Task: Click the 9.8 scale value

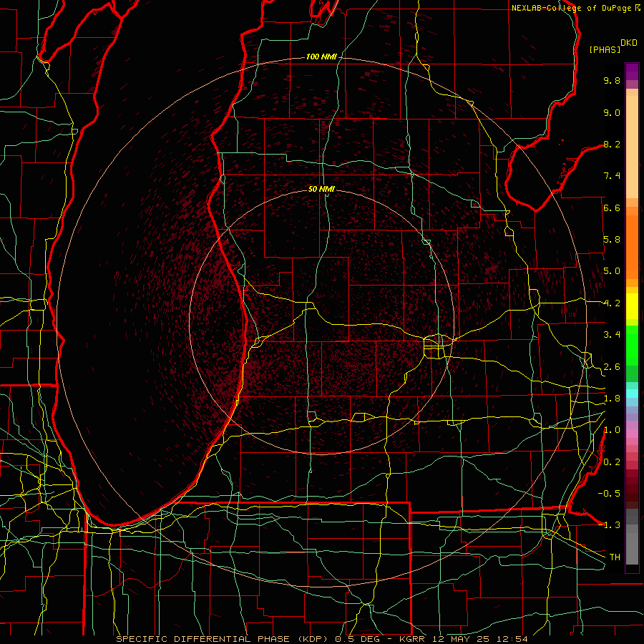Action: [612, 80]
